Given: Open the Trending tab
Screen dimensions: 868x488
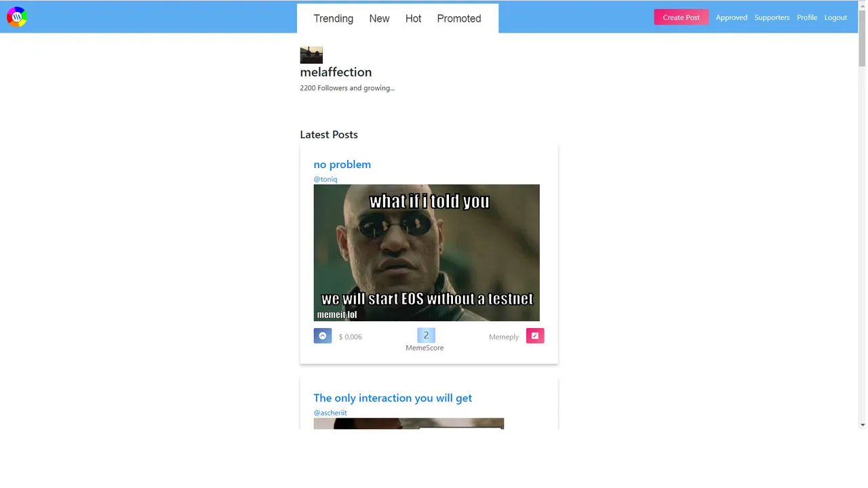Looking at the screenshot, I should (334, 18).
